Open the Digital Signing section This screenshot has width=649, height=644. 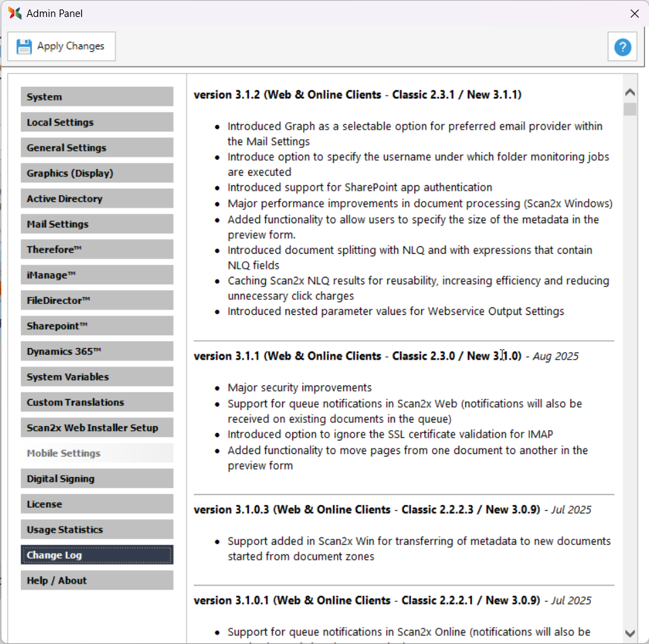tap(97, 478)
